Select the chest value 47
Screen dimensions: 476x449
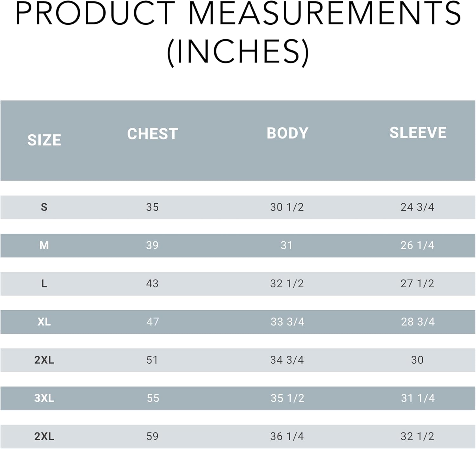point(153,322)
